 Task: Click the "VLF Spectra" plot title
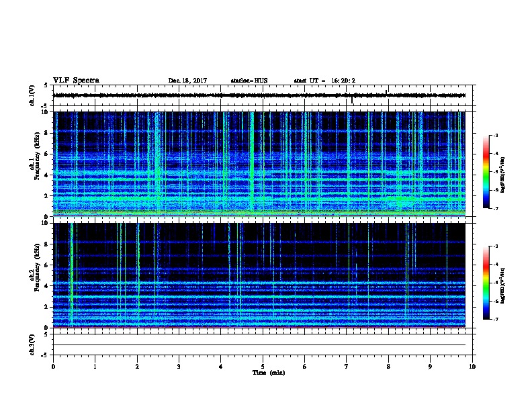coord(76,81)
